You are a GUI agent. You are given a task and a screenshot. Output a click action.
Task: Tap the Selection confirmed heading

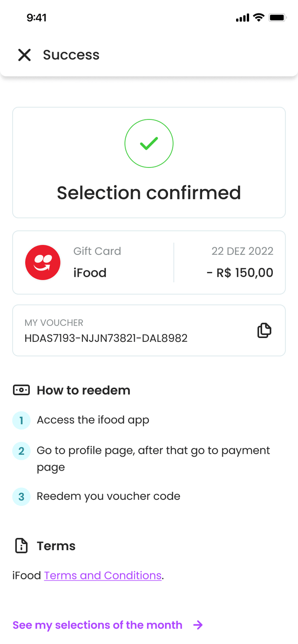coord(149,193)
